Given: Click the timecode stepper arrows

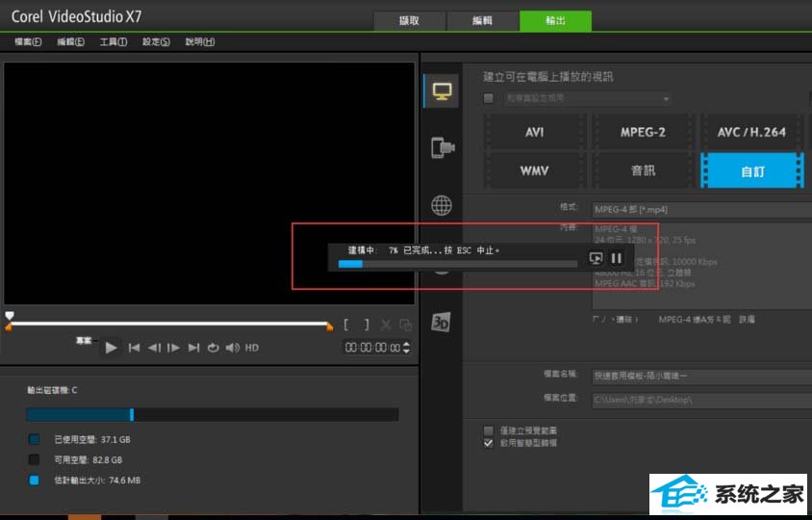Looking at the screenshot, I should pyautogui.click(x=406, y=348).
